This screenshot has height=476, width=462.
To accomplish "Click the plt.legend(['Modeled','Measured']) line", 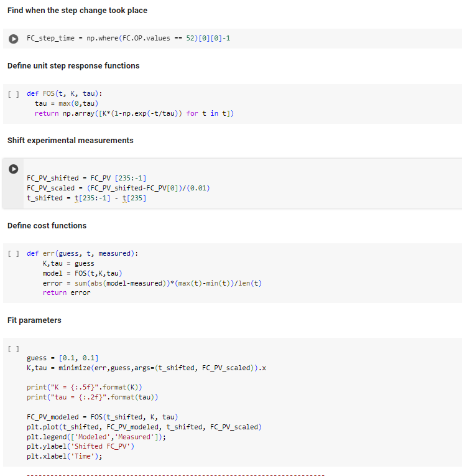I will coord(96,437).
